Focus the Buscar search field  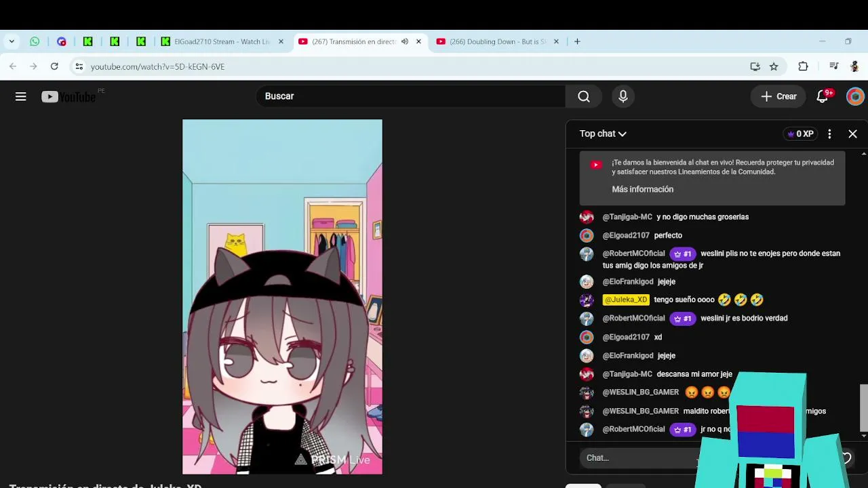tap(410, 96)
